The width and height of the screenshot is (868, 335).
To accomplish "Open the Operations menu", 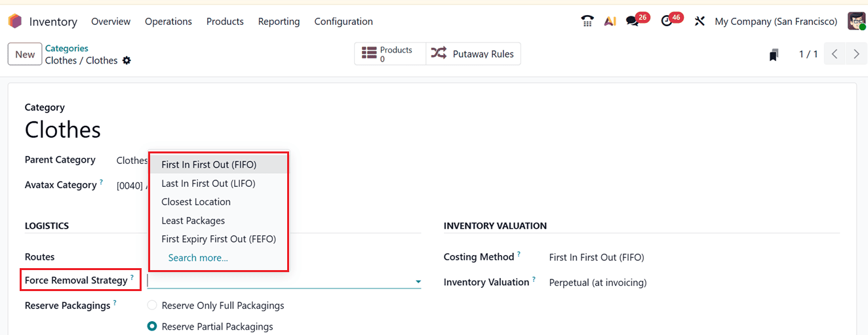I will tap(168, 22).
